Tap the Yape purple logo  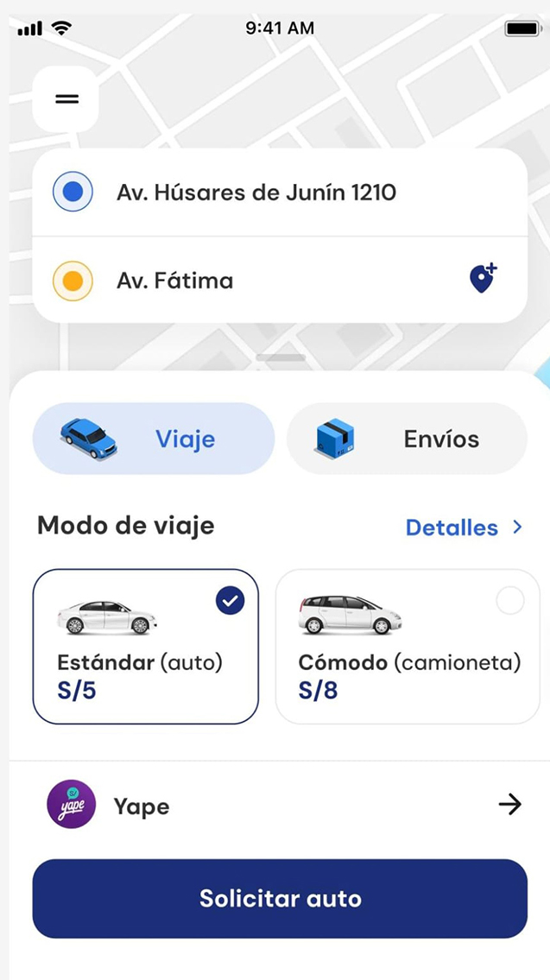[x=72, y=805]
